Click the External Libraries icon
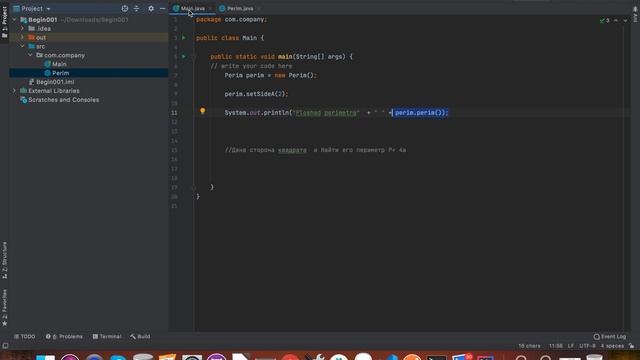This screenshot has width=640, height=360. (x=24, y=91)
